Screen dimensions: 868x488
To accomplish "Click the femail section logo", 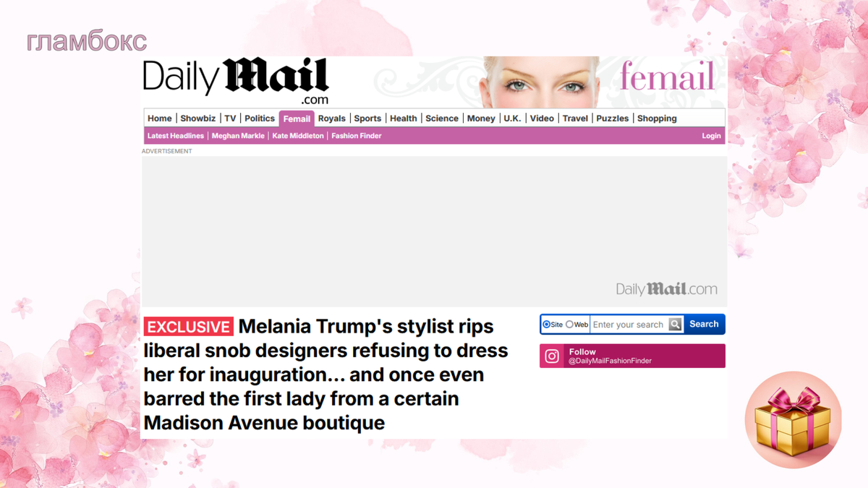I will [x=667, y=77].
